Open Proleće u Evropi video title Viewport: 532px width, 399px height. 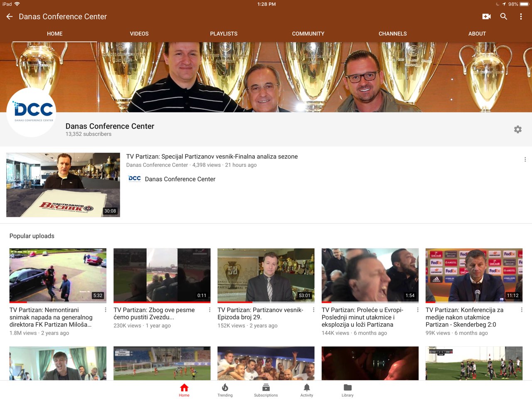click(362, 317)
